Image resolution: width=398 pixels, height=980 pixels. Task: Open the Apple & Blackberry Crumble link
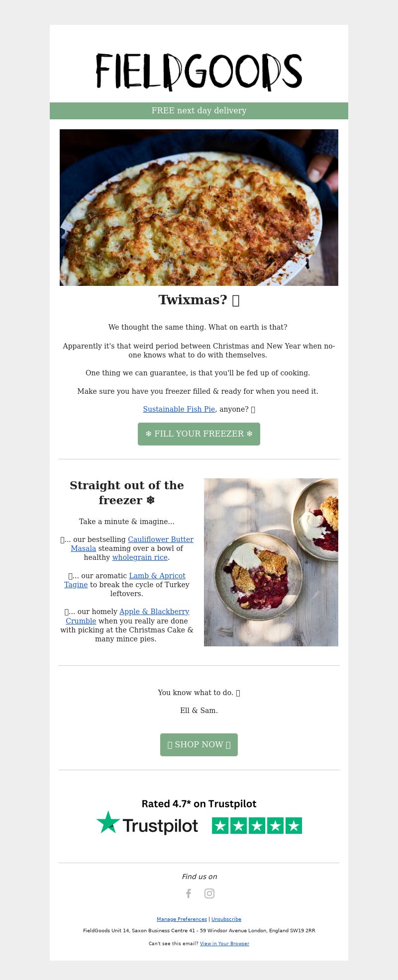[x=128, y=616]
